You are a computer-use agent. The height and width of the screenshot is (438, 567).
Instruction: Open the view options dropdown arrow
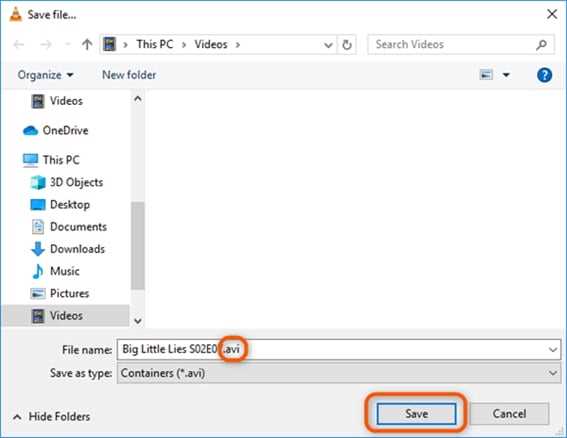(506, 75)
